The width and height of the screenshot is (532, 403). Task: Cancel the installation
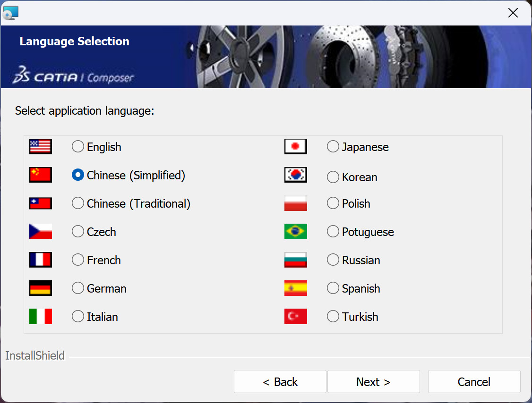pos(474,382)
